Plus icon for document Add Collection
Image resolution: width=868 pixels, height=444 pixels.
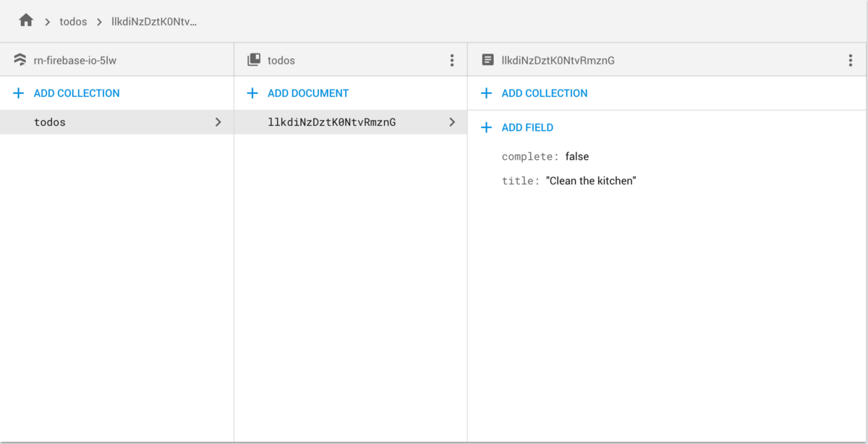487,93
